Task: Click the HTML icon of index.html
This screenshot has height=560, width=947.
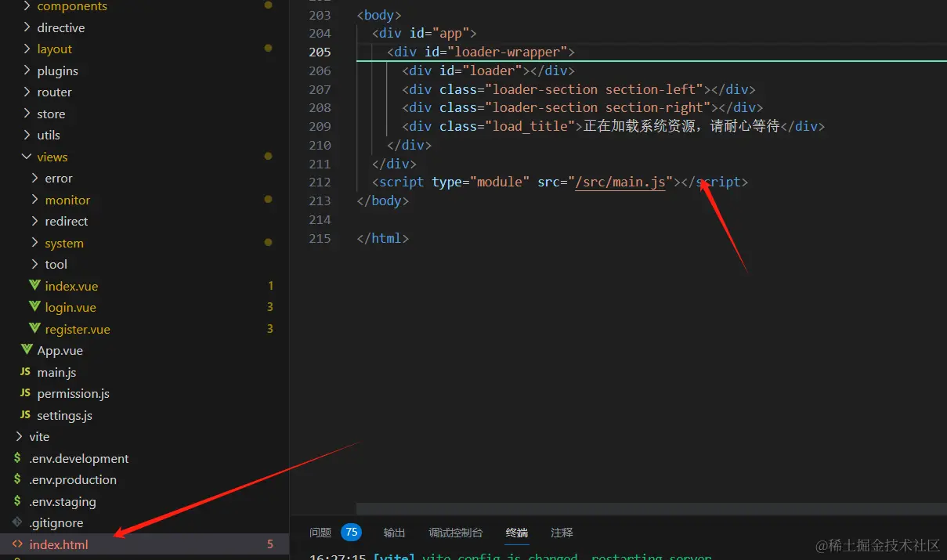Action: [x=17, y=544]
